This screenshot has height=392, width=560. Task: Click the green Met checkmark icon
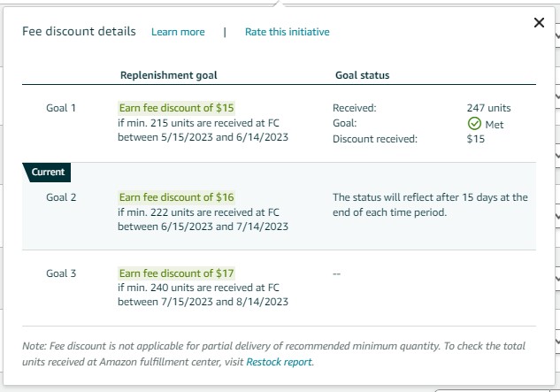tap(474, 124)
